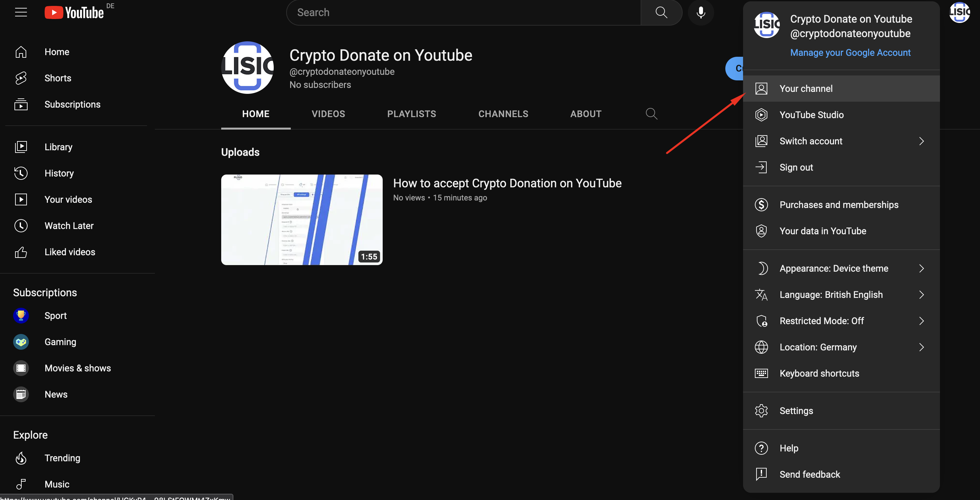Select the Sign out menu text
This screenshot has height=500, width=980.
[796, 167]
